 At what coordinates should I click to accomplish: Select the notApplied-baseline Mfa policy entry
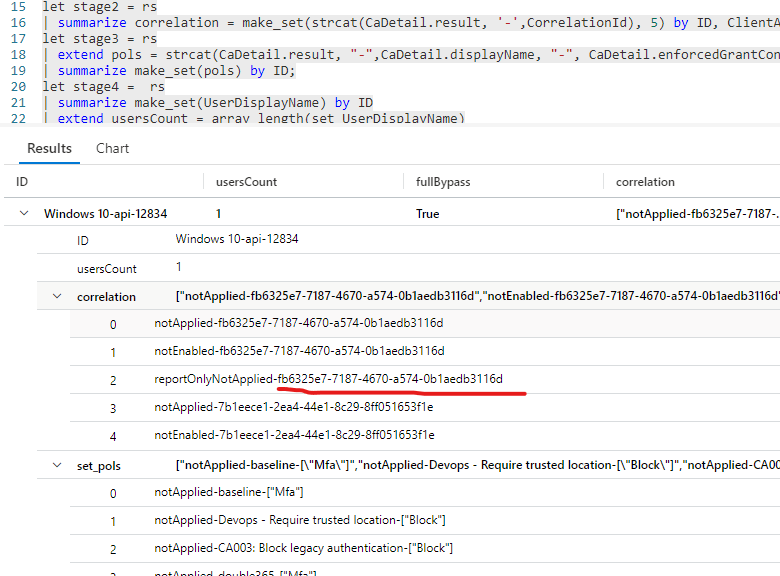228,493
